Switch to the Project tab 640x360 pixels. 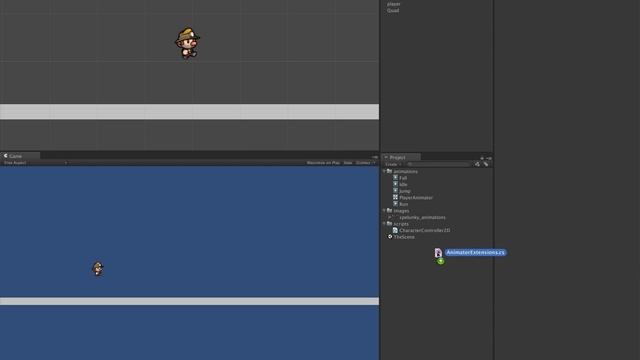coord(400,157)
